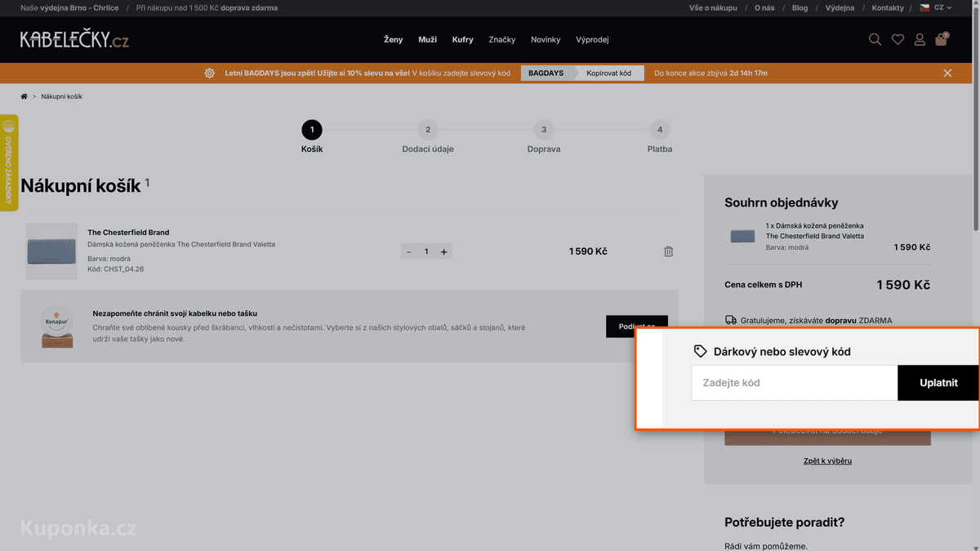Open the wishlist heart icon

tap(898, 39)
